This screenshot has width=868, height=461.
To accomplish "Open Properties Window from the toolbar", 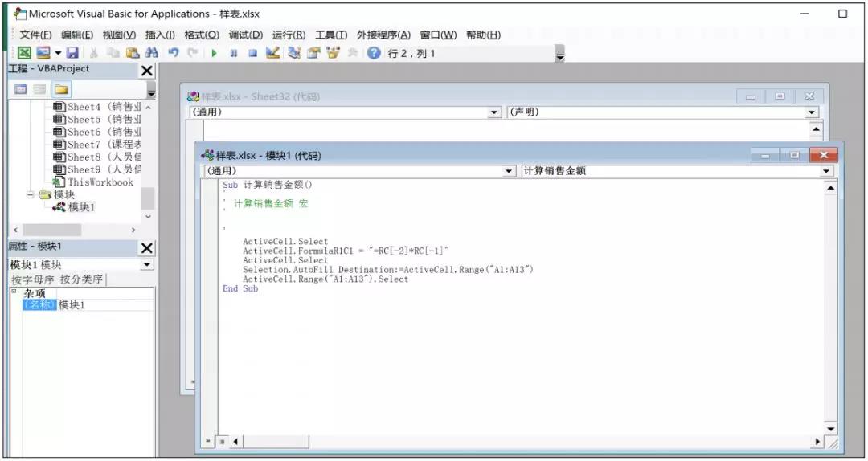I will (x=314, y=53).
